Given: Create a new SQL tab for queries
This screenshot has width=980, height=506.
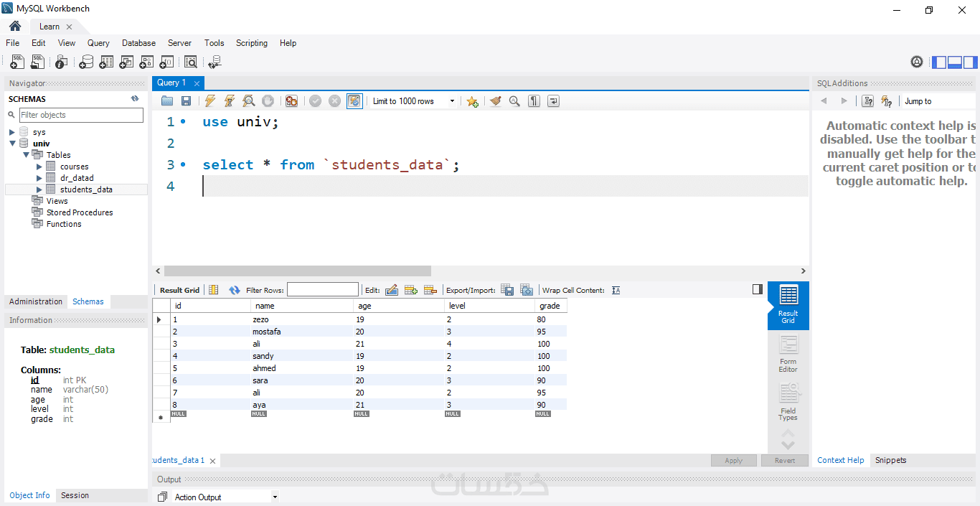Looking at the screenshot, I should click(17, 62).
